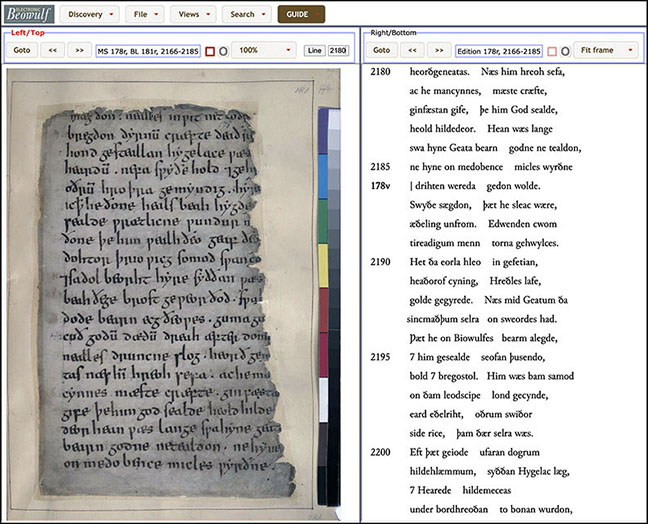Click Goto in Left/Top panel

(x=22, y=50)
